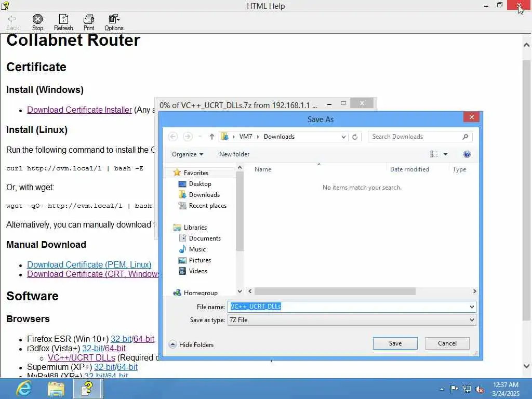Click Download Certificate (PEM, Linux) link

(x=89, y=264)
